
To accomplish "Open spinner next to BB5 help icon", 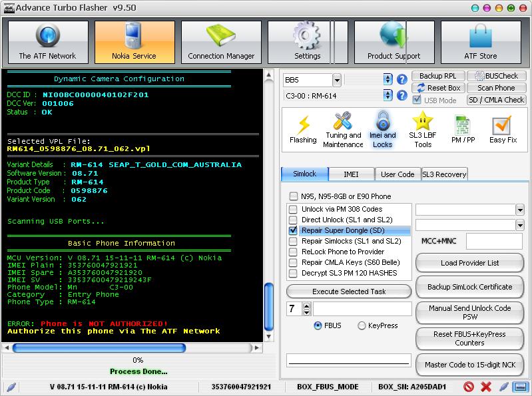I will coord(388,80).
